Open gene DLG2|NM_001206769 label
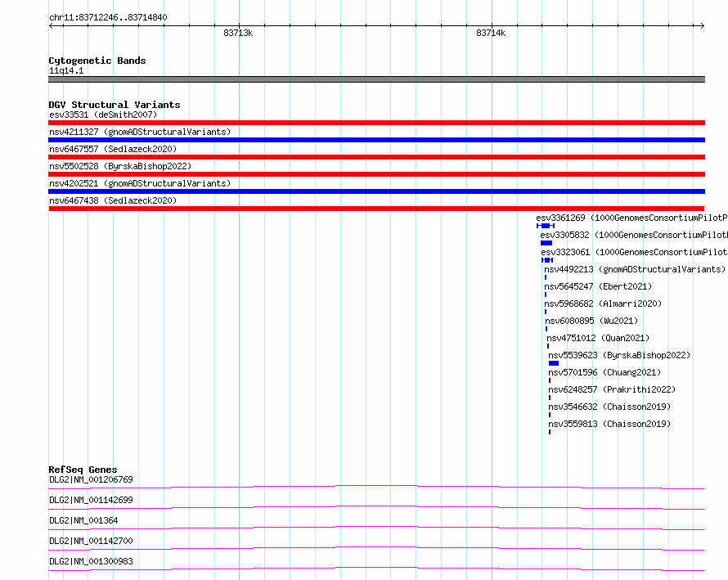This screenshot has height=580, width=728. click(x=91, y=479)
